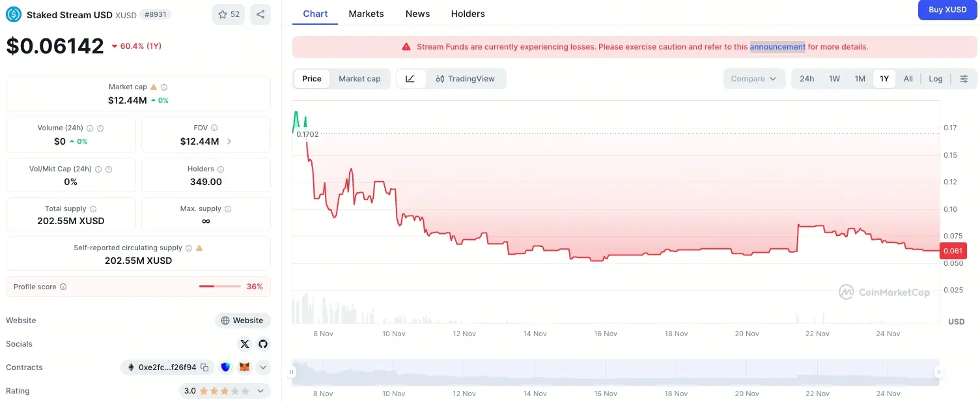Open the Holders tab
This screenshot has width=980, height=402.
[468, 13]
